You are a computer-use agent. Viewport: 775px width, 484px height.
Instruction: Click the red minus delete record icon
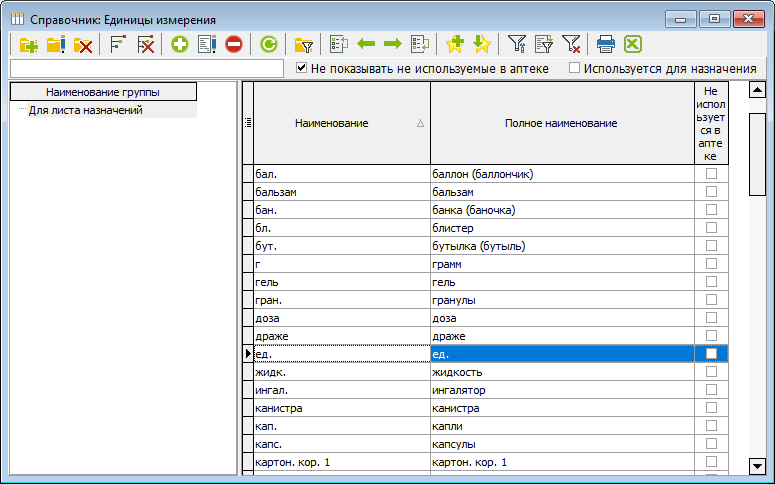[x=234, y=44]
